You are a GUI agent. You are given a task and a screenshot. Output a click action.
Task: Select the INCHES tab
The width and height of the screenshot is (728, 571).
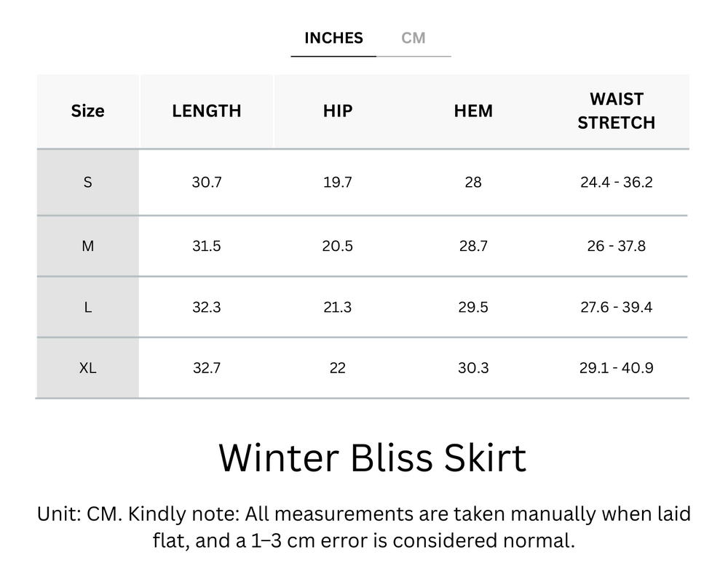[x=333, y=38]
